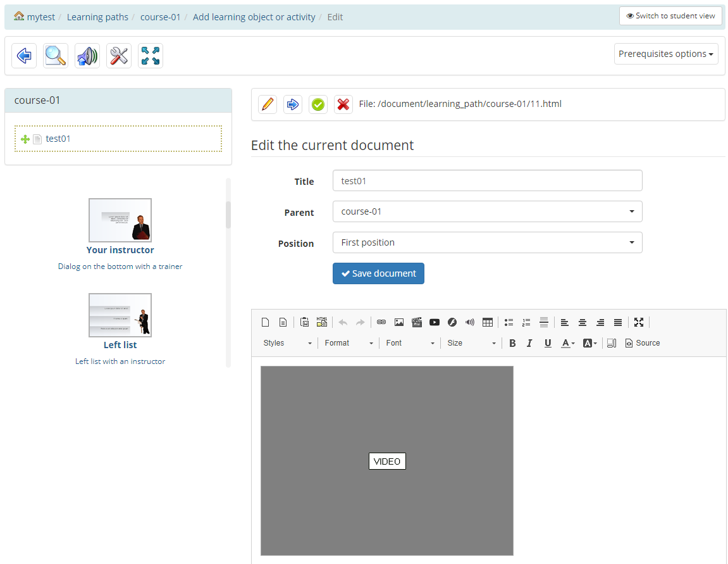Open the Parent dropdown showing course-01
728x564 pixels.
[487, 211]
